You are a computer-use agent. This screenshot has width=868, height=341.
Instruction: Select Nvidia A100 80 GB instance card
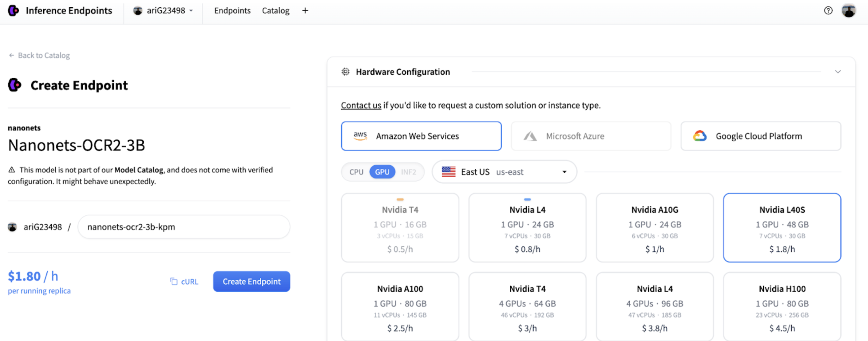point(400,307)
